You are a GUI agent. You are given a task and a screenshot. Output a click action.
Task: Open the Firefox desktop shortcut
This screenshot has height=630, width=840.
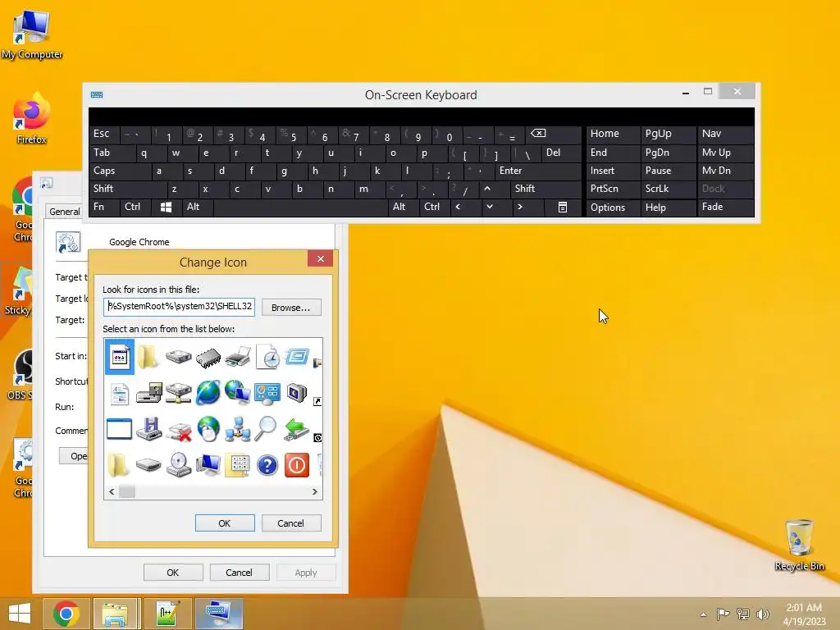point(32,118)
